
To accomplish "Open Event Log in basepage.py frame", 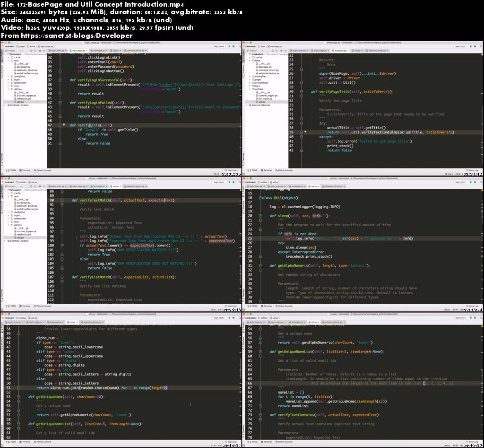I will (473, 170).
